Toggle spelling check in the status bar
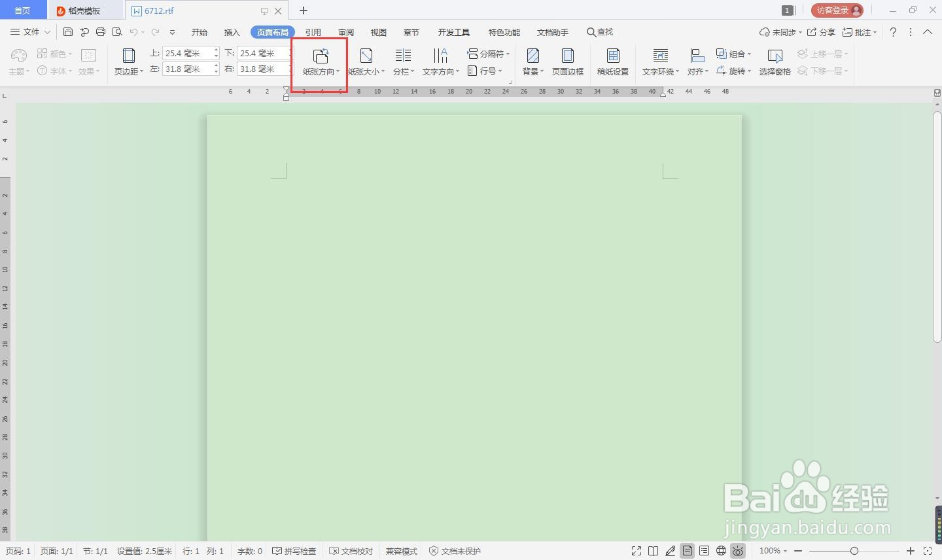This screenshot has height=560, width=942. [294, 551]
